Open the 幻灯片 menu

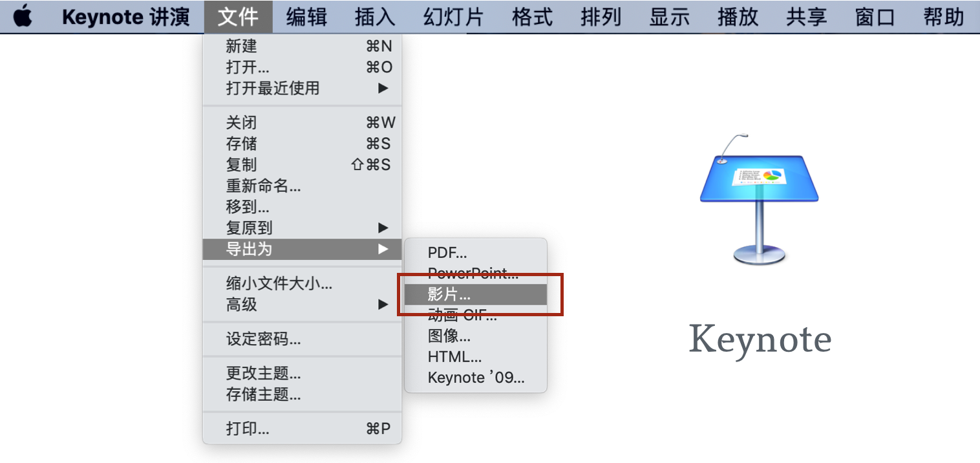(453, 17)
